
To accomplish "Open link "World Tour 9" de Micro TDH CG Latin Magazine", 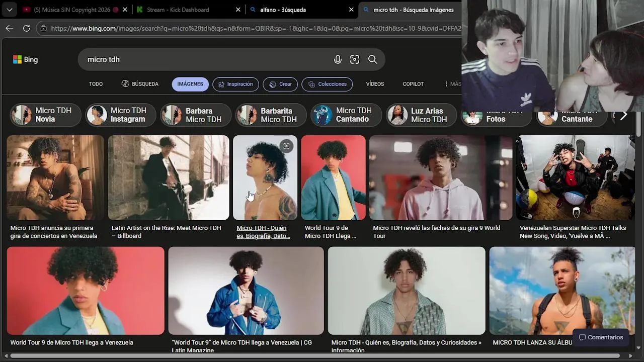I will (x=242, y=346).
